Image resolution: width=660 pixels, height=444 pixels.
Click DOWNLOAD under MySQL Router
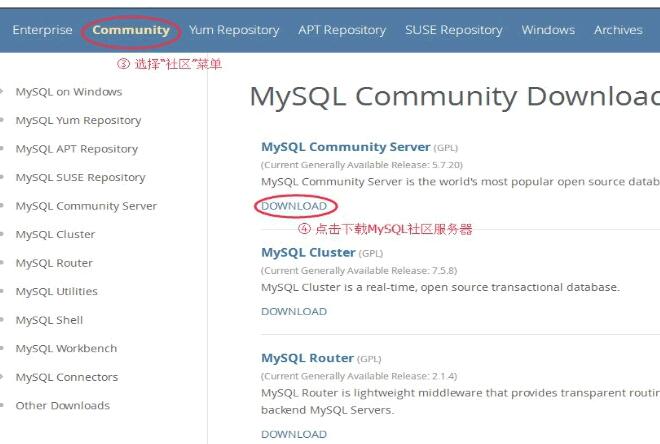click(x=294, y=434)
